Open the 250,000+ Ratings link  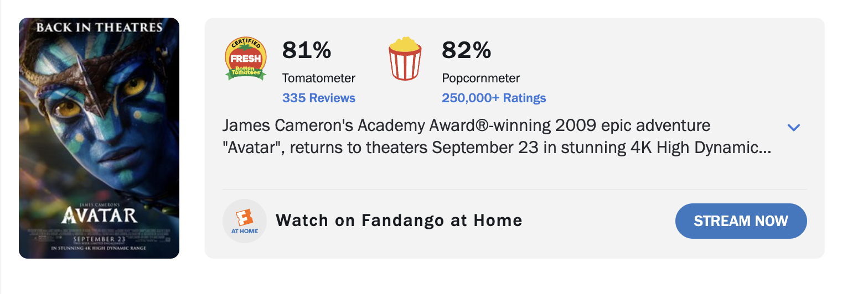[x=494, y=98]
